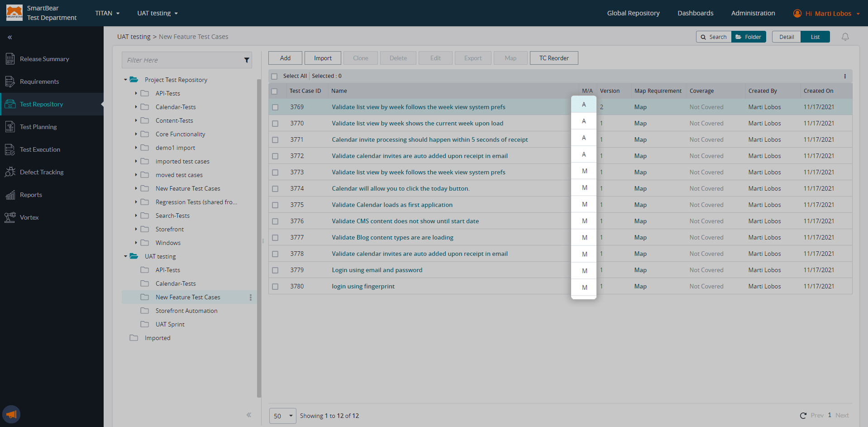
Task: Collapse folder tree panel with double chevron
Action: 249,415
